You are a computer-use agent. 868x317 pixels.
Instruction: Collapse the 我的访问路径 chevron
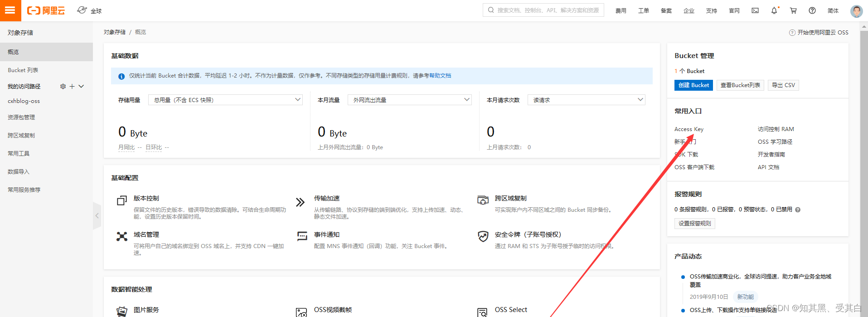[81, 86]
